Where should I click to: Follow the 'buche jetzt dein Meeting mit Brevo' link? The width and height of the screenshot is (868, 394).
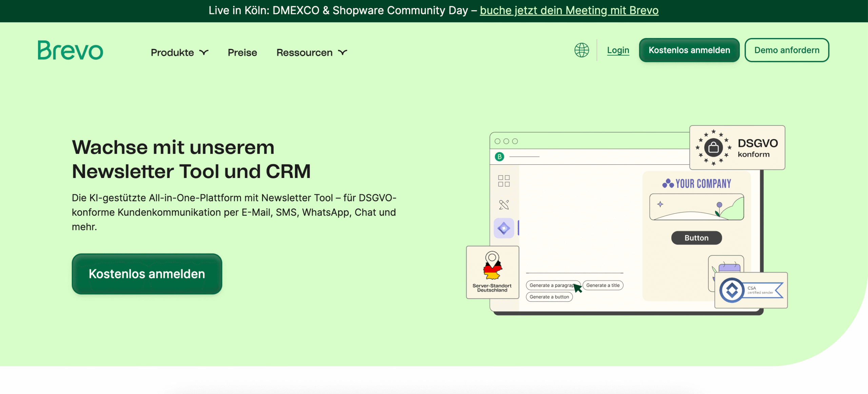569,11
